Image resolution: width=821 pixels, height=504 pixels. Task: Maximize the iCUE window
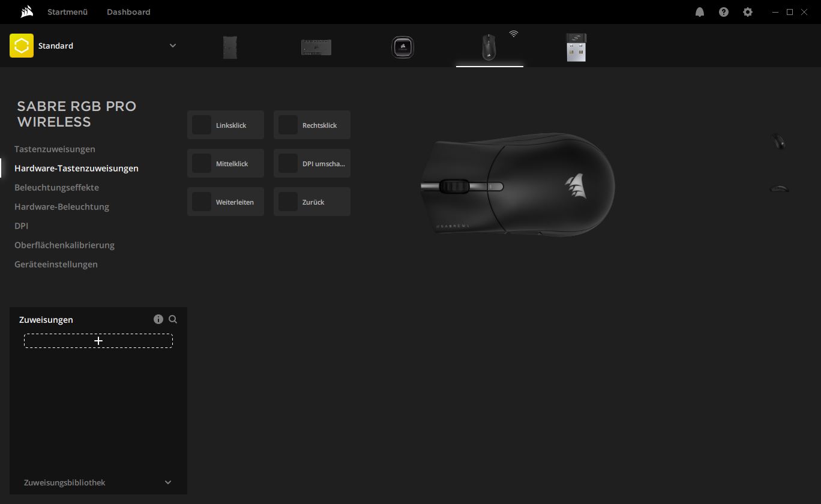[x=790, y=12]
